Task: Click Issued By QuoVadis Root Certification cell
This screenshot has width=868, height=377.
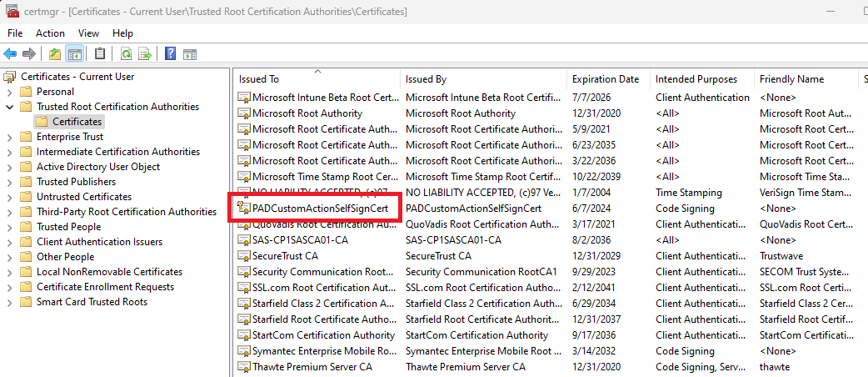Action: (x=483, y=224)
